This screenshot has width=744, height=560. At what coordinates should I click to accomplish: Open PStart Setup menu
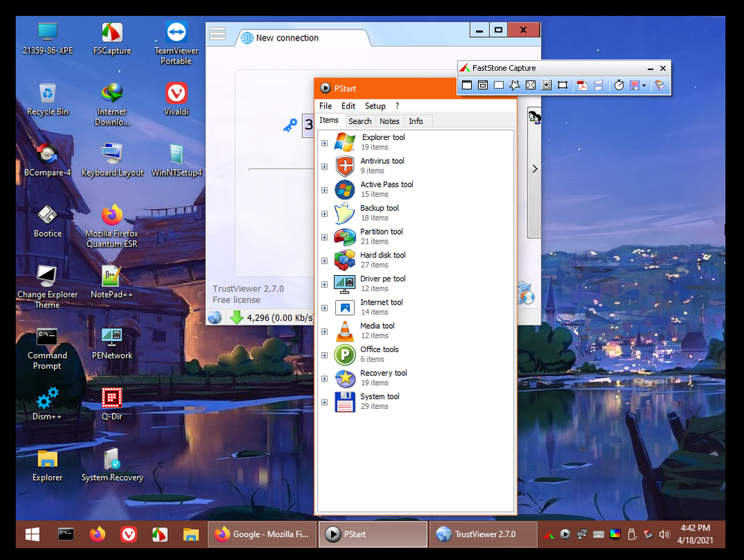coord(375,106)
